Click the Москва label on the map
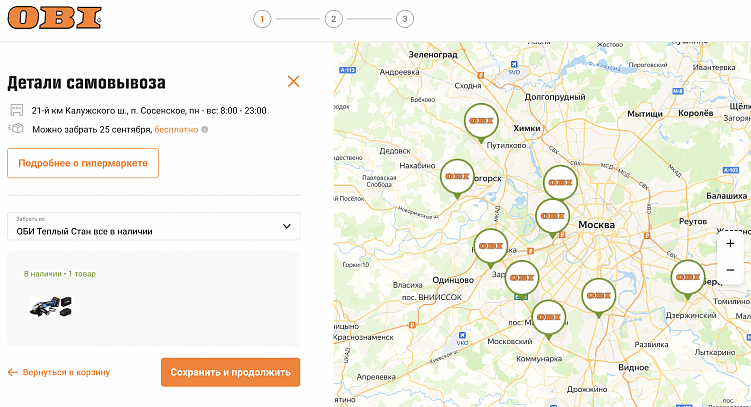 click(x=596, y=225)
